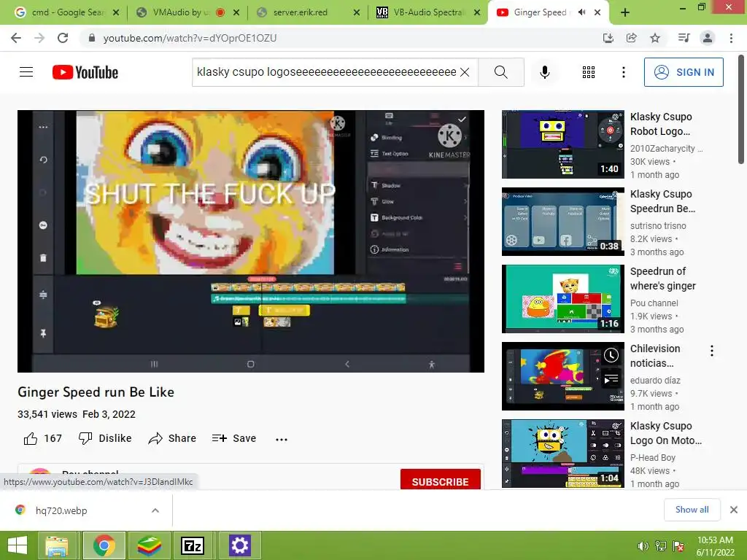The width and height of the screenshot is (747, 560).
Task: Close the downloads bar
Action: pyautogui.click(x=734, y=510)
